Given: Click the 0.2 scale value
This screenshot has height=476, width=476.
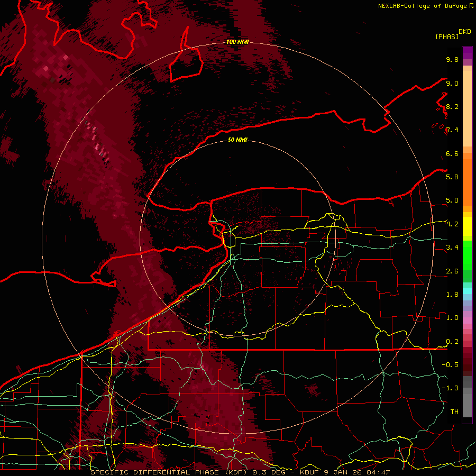Looking at the screenshot, I should click(452, 342).
